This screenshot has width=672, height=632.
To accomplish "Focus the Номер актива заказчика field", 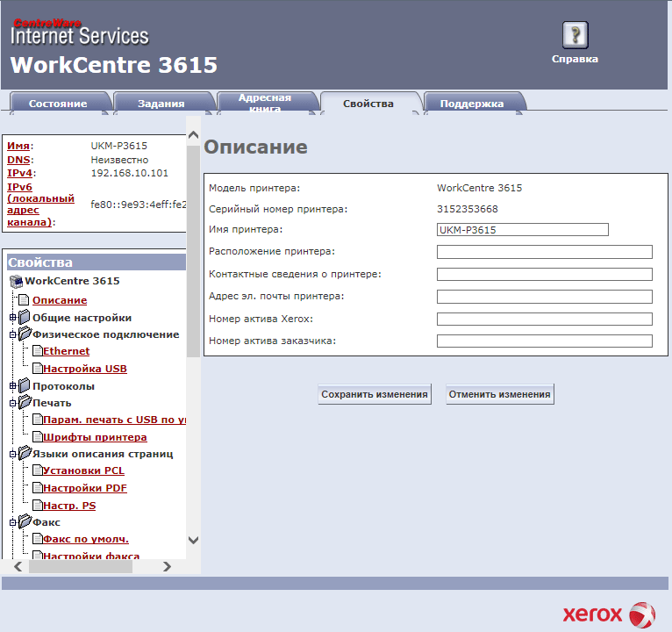I will pos(545,341).
